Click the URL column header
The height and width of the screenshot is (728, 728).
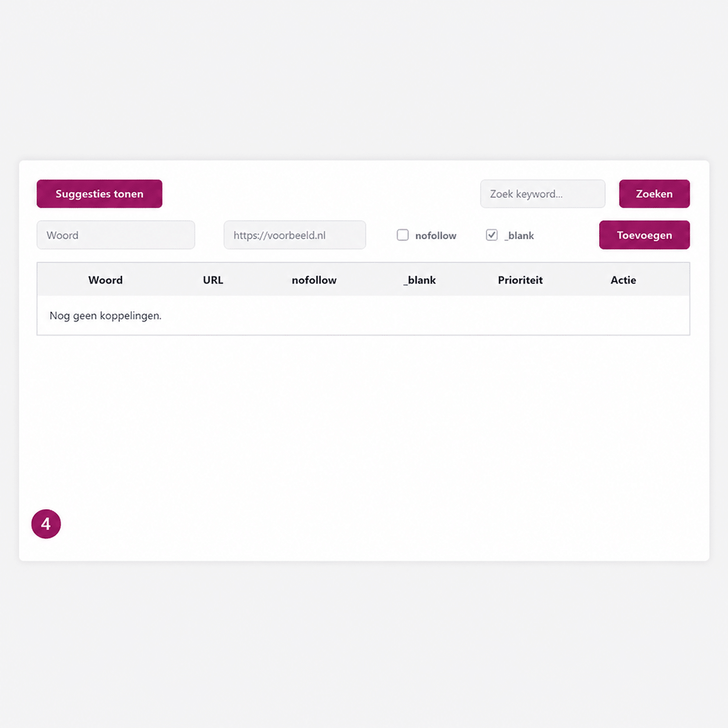click(x=213, y=280)
